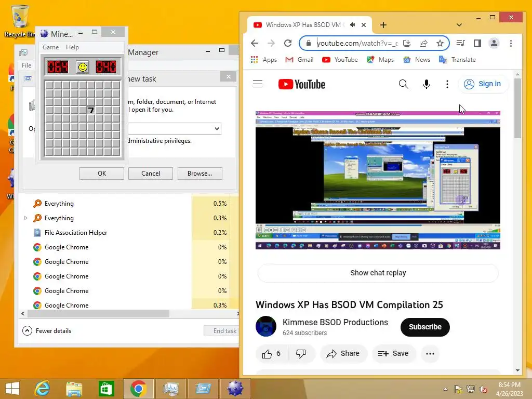
Task: Click the install/download icon in address bar
Action: coord(406,43)
